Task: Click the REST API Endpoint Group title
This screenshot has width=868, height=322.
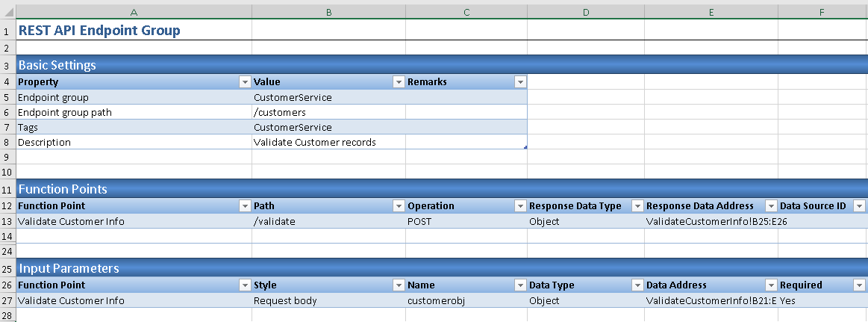Action: 99,31
